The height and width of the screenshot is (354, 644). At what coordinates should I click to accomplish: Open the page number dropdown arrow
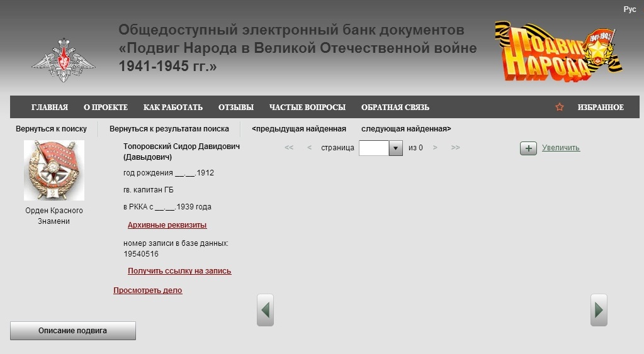(395, 148)
